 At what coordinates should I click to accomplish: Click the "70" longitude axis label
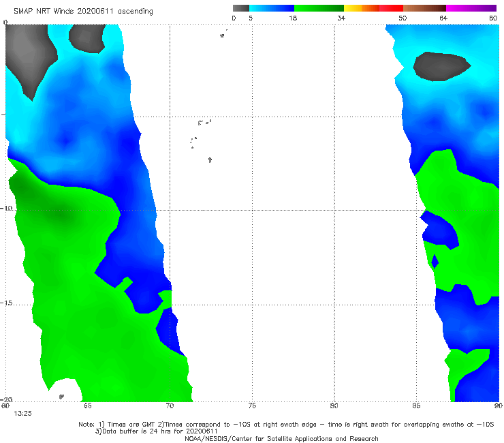170,406
